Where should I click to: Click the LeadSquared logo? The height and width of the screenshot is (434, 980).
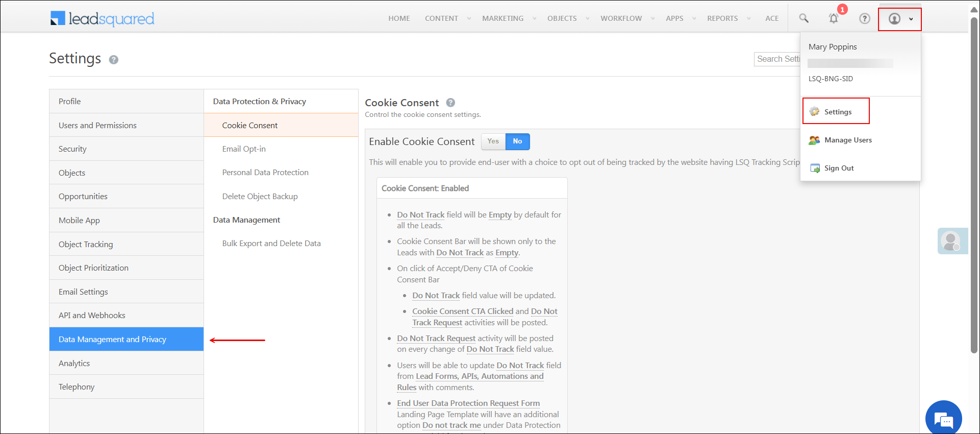click(x=102, y=19)
